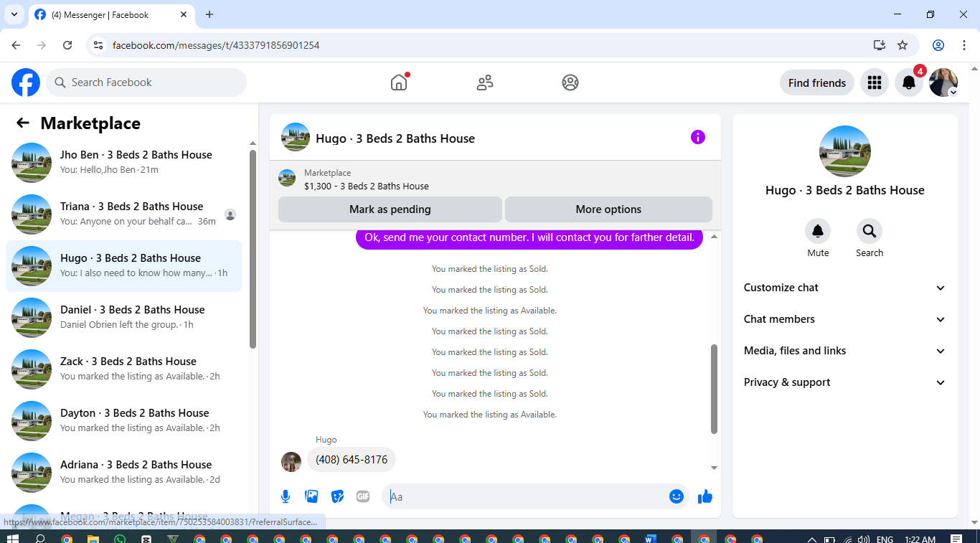980x543 pixels.
Task: Bookmark this page with the star icon
Action: tap(903, 45)
